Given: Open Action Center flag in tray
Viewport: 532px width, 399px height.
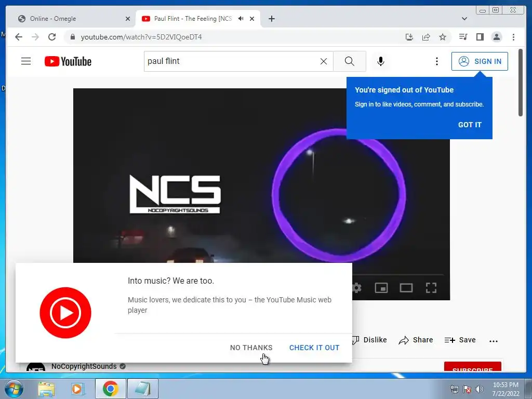Looking at the screenshot, I should point(467,389).
